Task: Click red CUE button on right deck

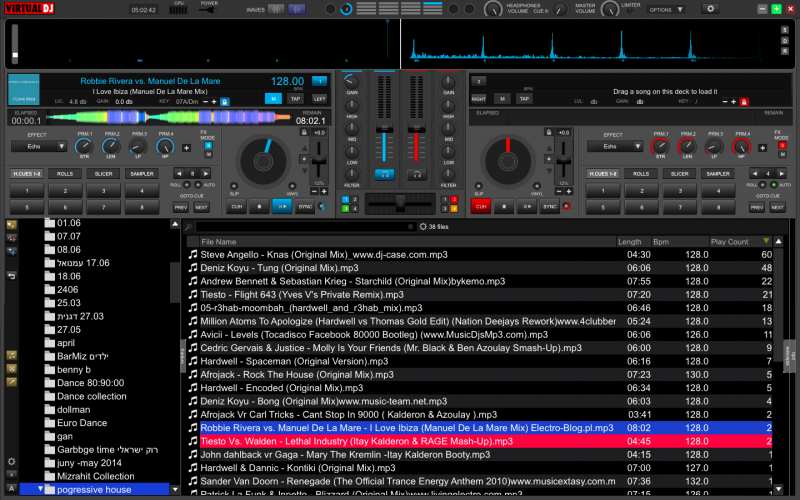Action: [481, 207]
